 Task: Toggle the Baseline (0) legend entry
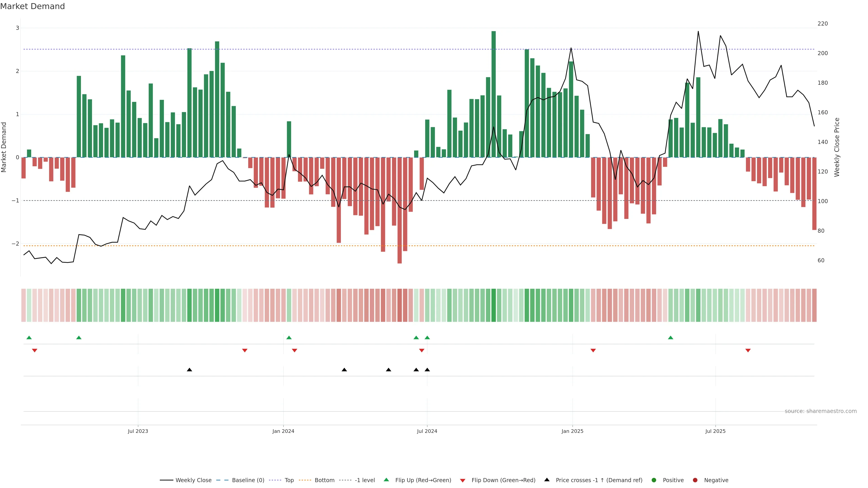pos(248,480)
